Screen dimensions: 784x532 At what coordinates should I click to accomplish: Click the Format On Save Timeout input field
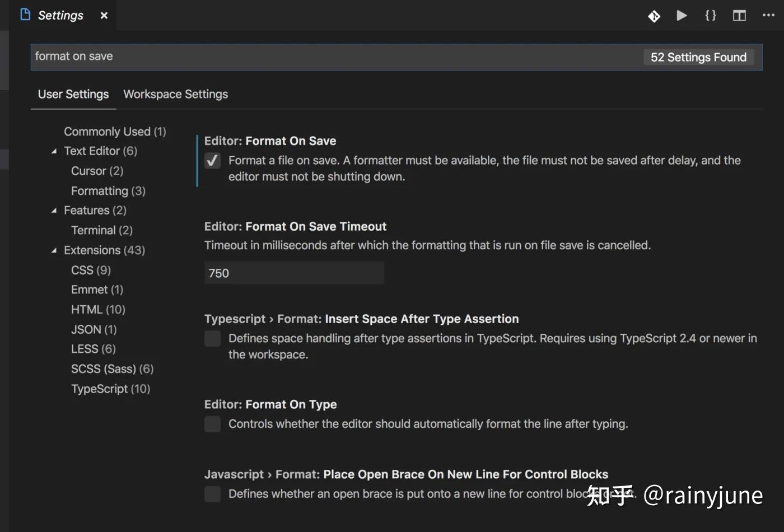pyautogui.click(x=294, y=273)
